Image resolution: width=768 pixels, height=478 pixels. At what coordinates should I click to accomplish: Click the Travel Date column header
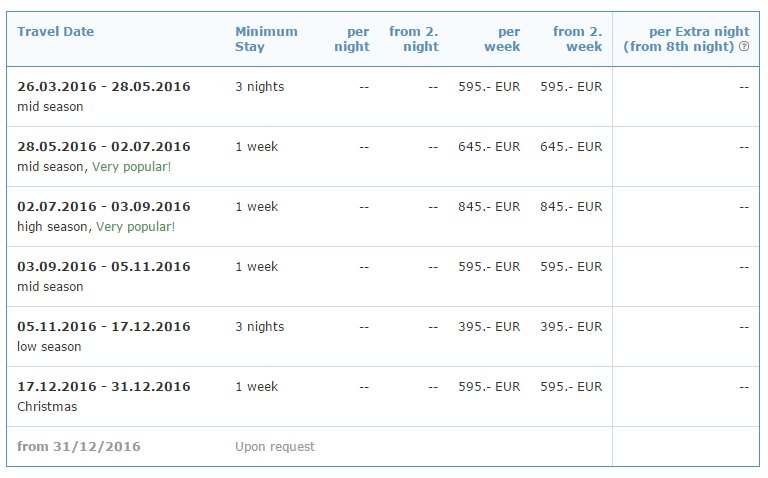point(56,31)
